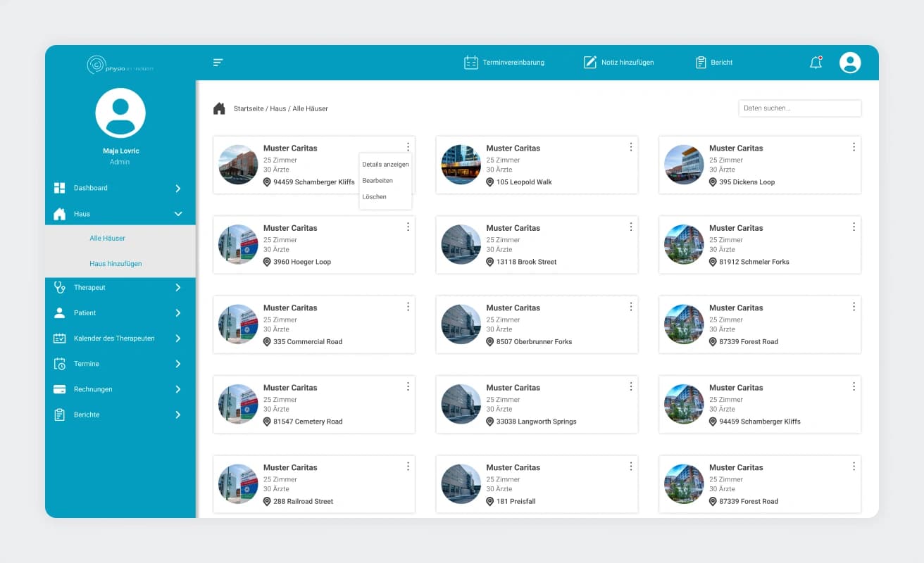The width and height of the screenshot is (924, 563).
Task: Open notifications bell icon
Action: (x=816, y=63)
